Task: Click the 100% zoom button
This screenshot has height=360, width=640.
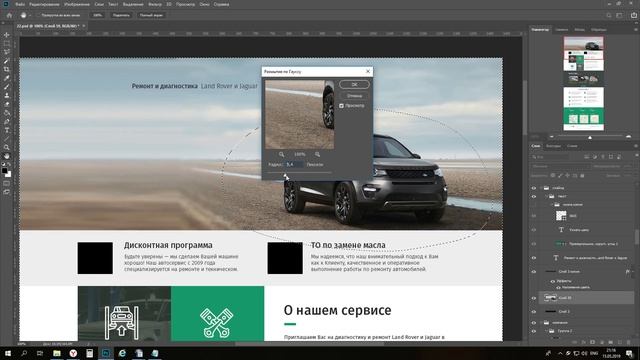Action: [x=97, y=15]
